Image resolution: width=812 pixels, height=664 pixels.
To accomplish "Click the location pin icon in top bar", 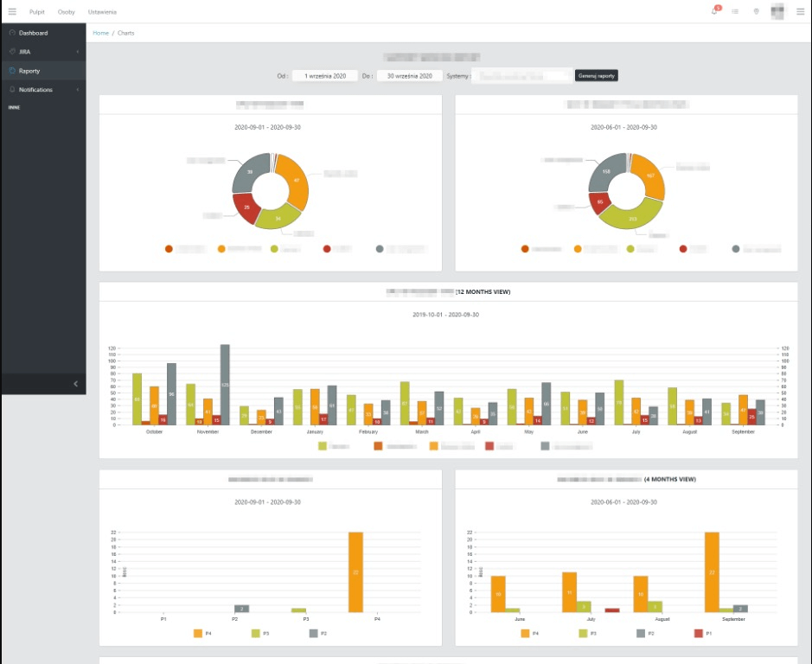I will 756,11.
